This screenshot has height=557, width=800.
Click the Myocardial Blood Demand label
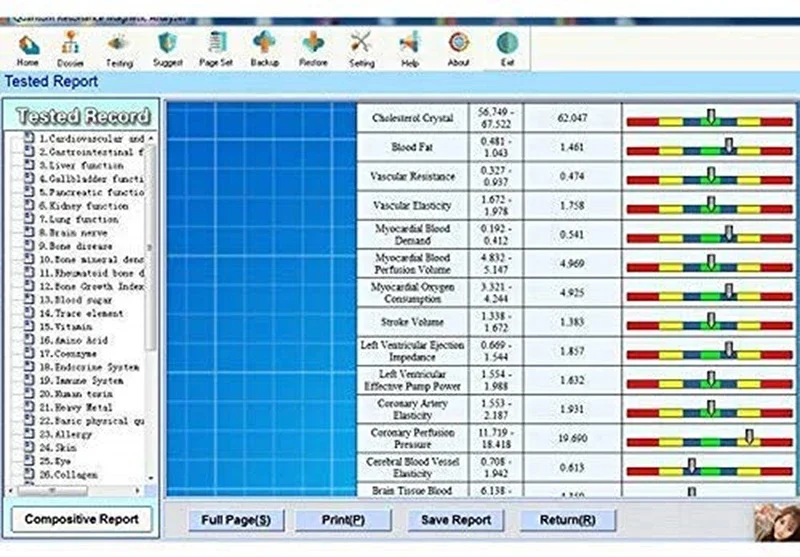tap(412, 235)
